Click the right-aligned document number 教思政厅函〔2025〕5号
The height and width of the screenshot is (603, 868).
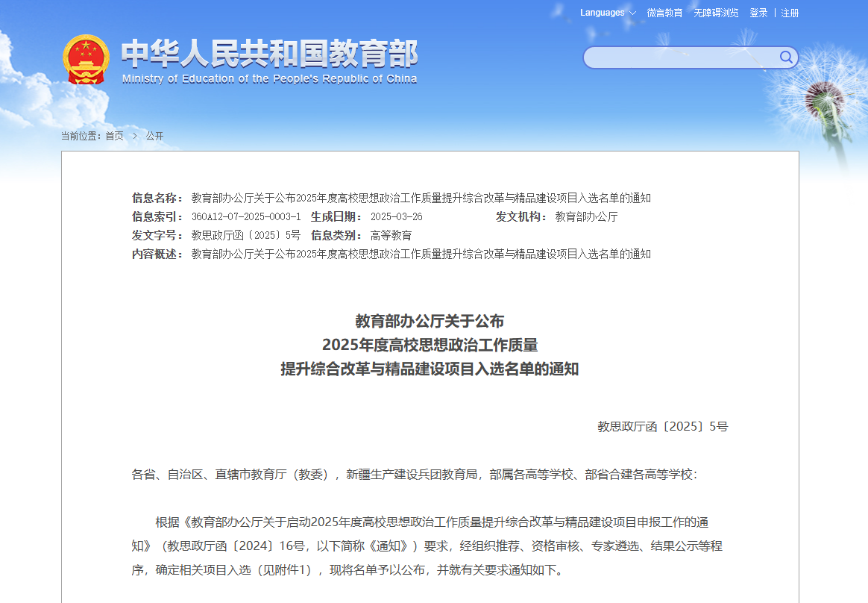pos(662,427)
